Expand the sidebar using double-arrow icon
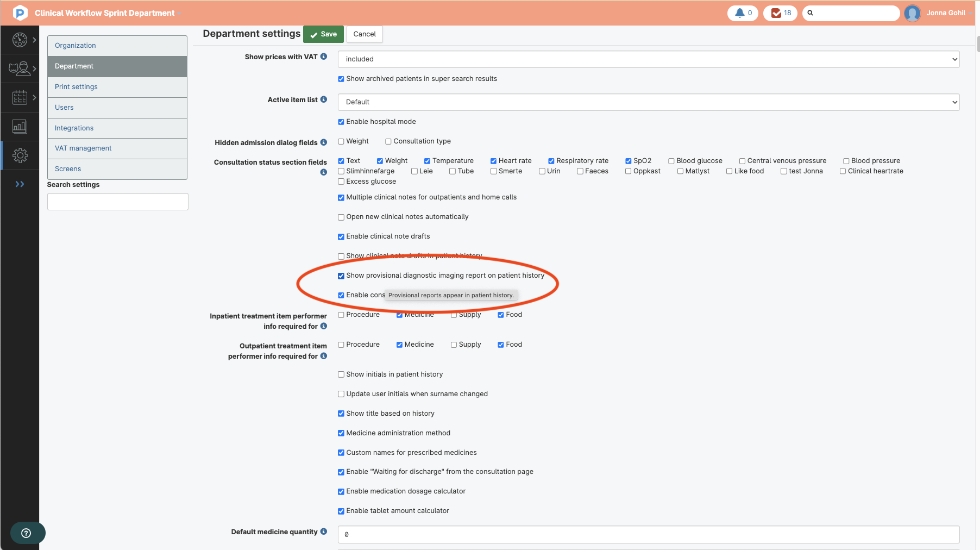980x550 pixels. [20, 184]
